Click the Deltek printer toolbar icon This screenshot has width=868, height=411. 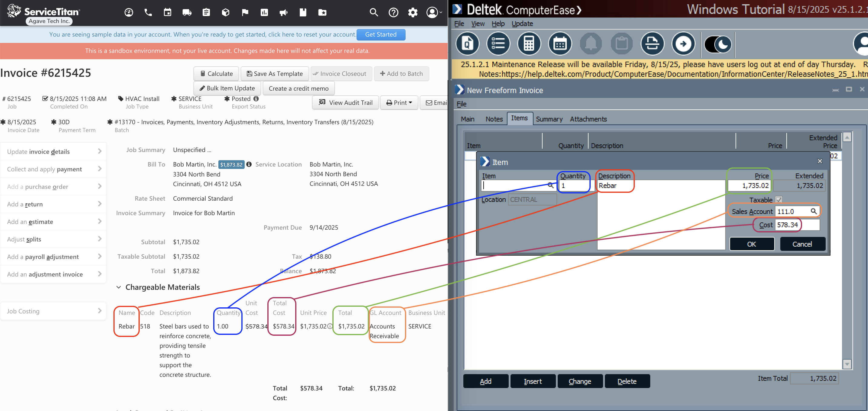click(x=653, y=44)
